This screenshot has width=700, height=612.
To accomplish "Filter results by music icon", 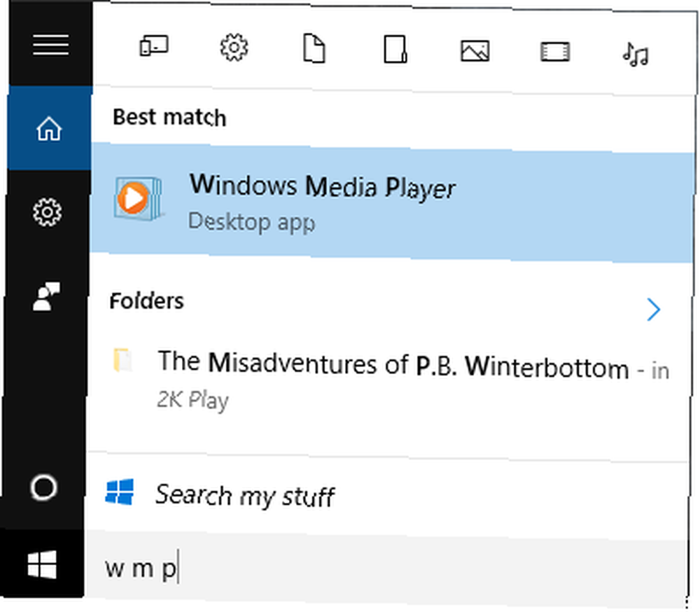I will coord(636,54).
